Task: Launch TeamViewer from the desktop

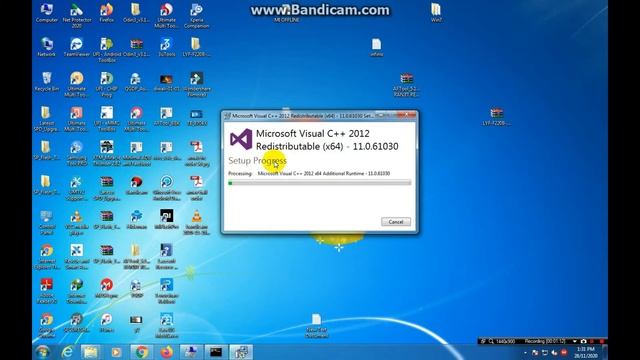Action: pos(77,47)
